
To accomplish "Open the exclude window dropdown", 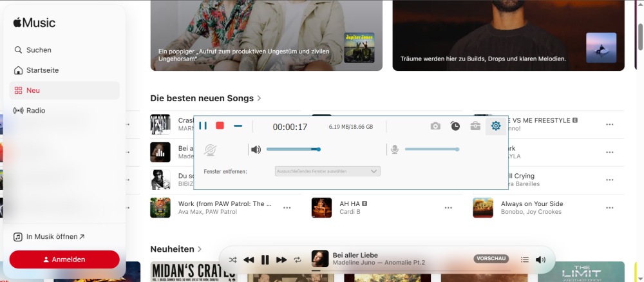I will (x=328, y=171).
